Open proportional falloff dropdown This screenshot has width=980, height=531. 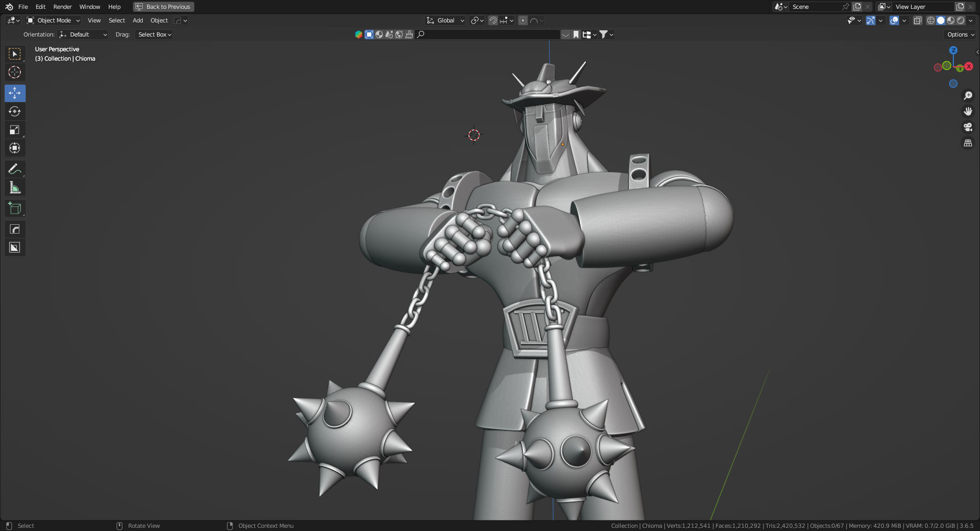[x=537, y=20]
